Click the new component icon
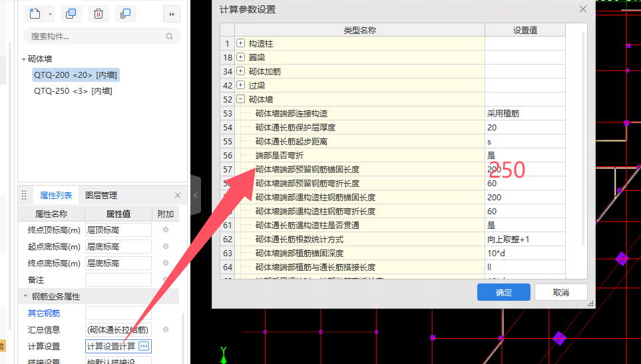 (35, 14)
